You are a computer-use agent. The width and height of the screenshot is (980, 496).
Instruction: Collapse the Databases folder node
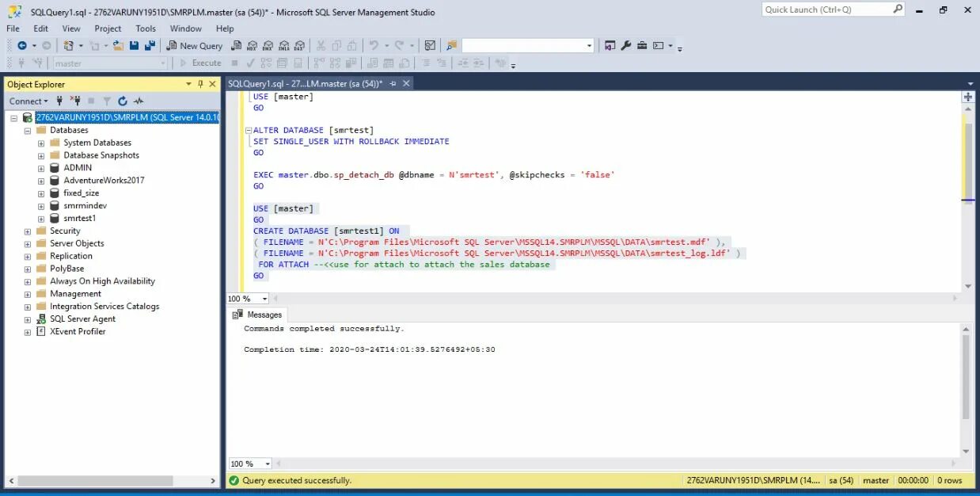pos(28,130)
